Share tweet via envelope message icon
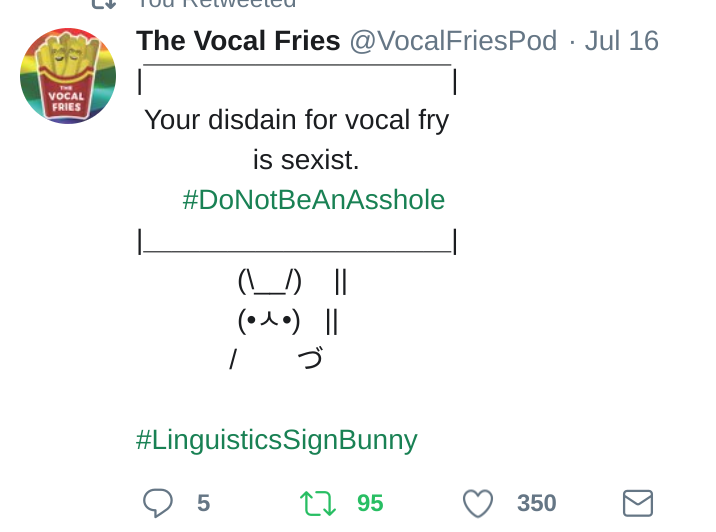 click(x=638, y=503)
